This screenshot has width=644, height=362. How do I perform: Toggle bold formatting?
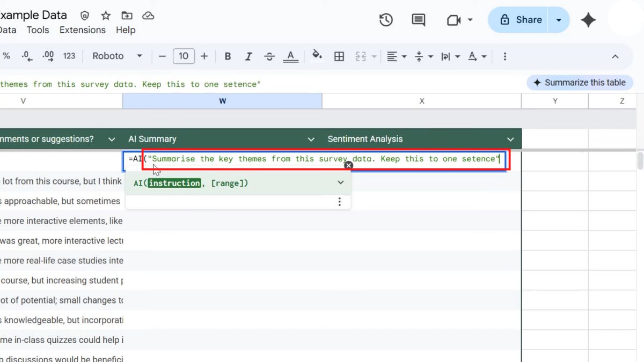(228, 56)
